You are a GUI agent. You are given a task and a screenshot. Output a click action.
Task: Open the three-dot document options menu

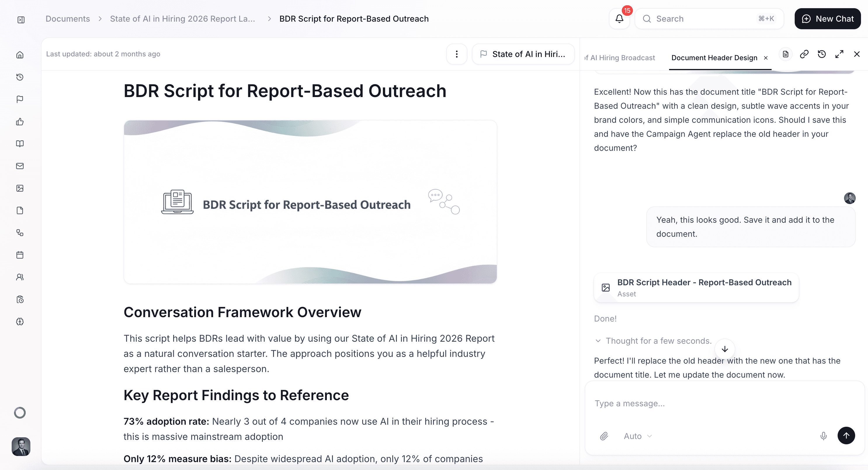tap(456, 54)
